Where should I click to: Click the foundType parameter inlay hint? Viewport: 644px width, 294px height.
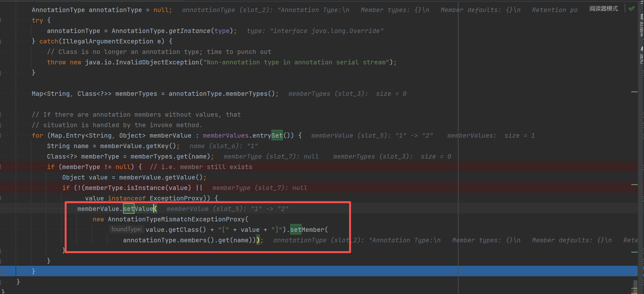pyautogui.click(x=127, y=229)
